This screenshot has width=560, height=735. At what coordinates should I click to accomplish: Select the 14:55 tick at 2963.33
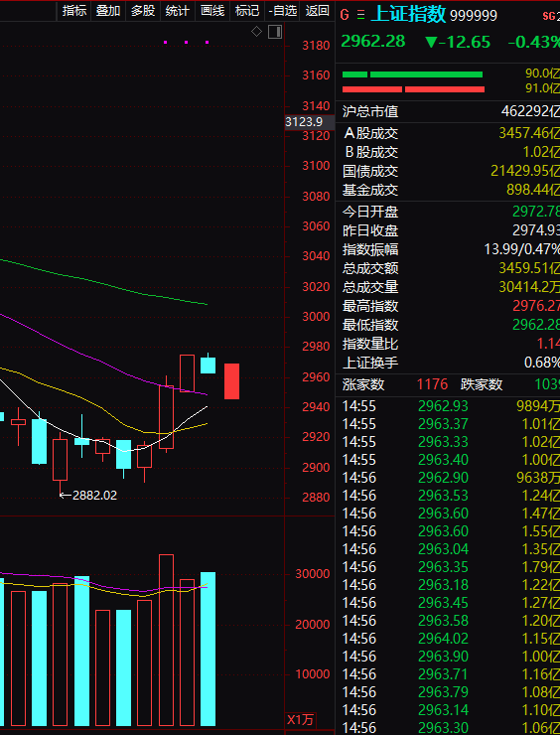pos(448,442)
